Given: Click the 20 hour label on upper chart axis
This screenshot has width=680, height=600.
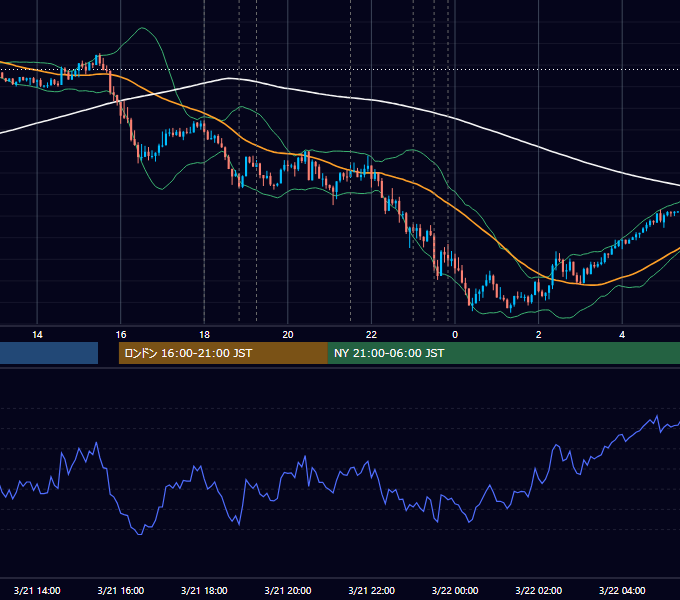Looking at the screenshot, I should click(288, 335).
